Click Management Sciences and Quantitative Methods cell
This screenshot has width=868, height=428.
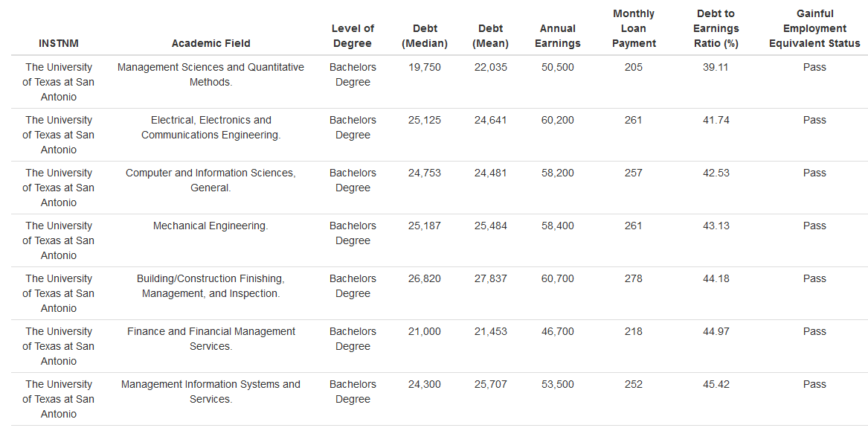click(210, 74)
